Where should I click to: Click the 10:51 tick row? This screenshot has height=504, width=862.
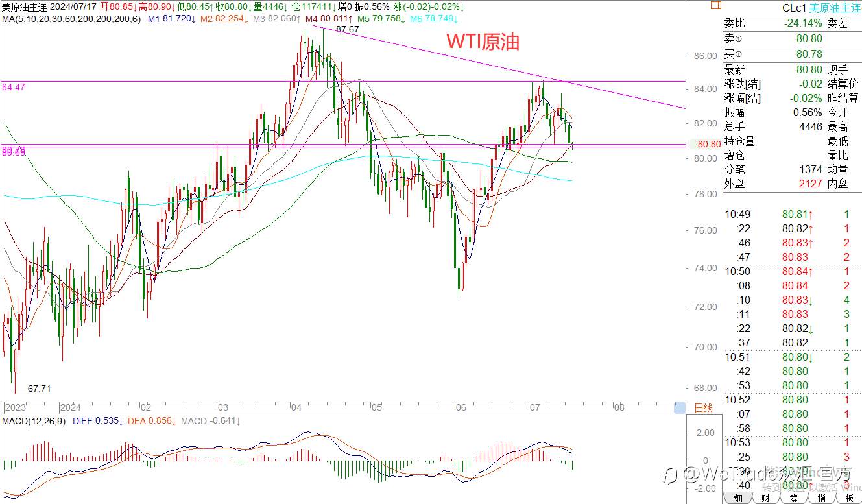coord(793,357)
